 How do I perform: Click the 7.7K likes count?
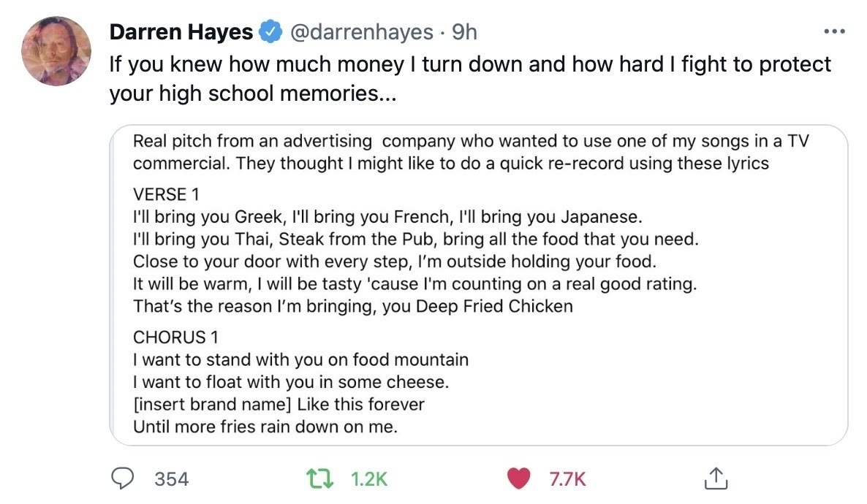tap(567, 478)
